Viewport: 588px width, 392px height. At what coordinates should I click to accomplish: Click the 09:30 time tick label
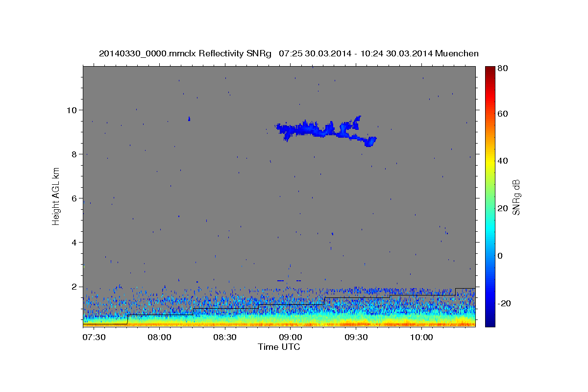click(x=356, y=337)
